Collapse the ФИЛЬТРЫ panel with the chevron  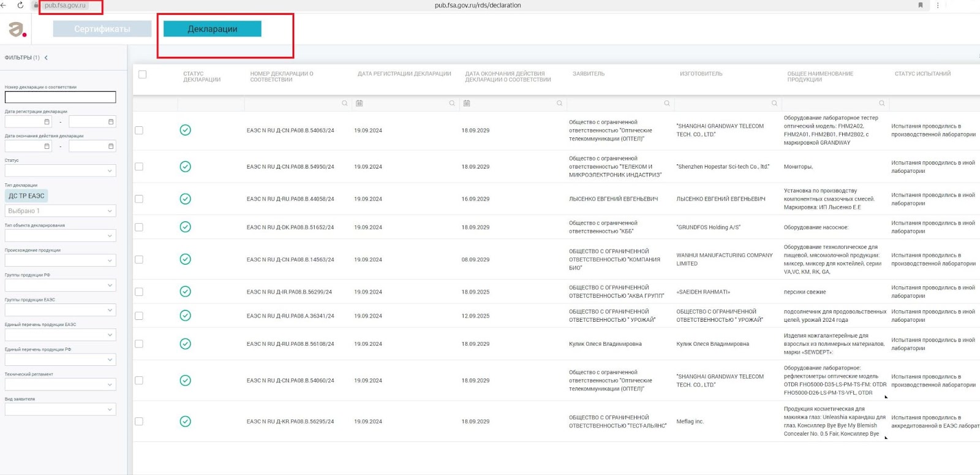pos(46,58)
